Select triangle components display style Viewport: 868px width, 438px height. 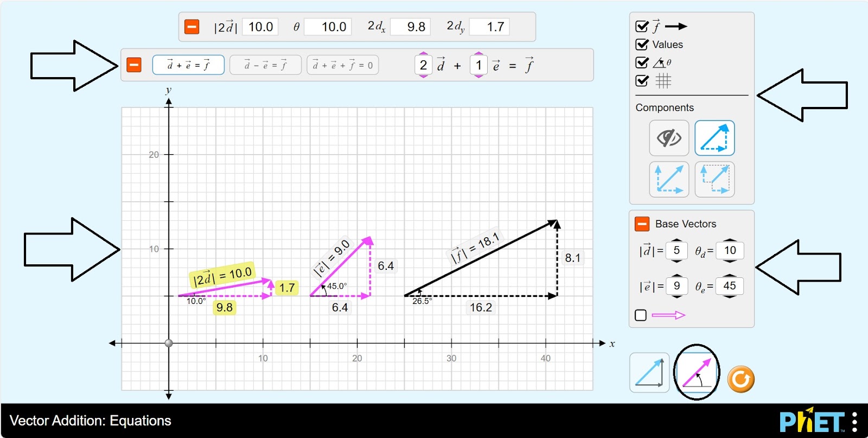coord(714,138)
